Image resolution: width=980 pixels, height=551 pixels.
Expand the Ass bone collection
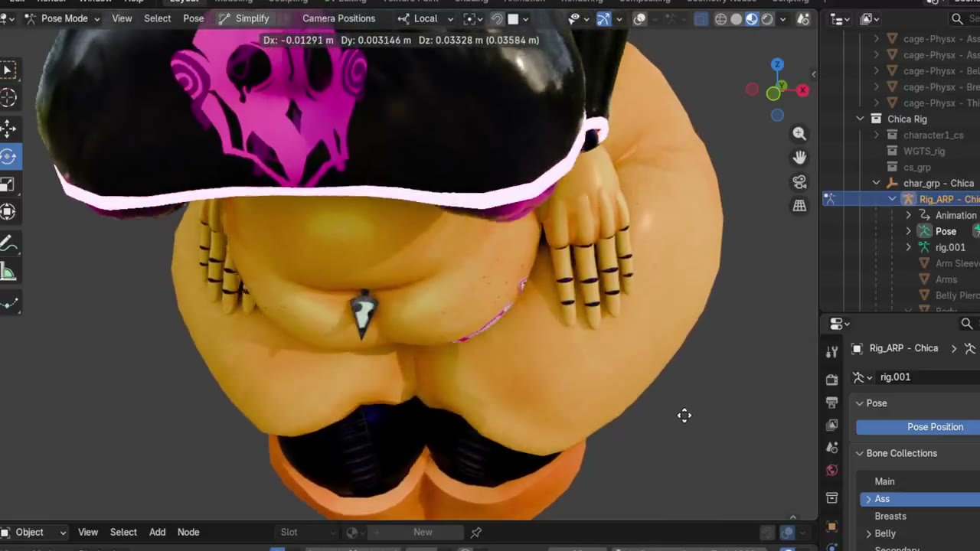tap(868, 499)
